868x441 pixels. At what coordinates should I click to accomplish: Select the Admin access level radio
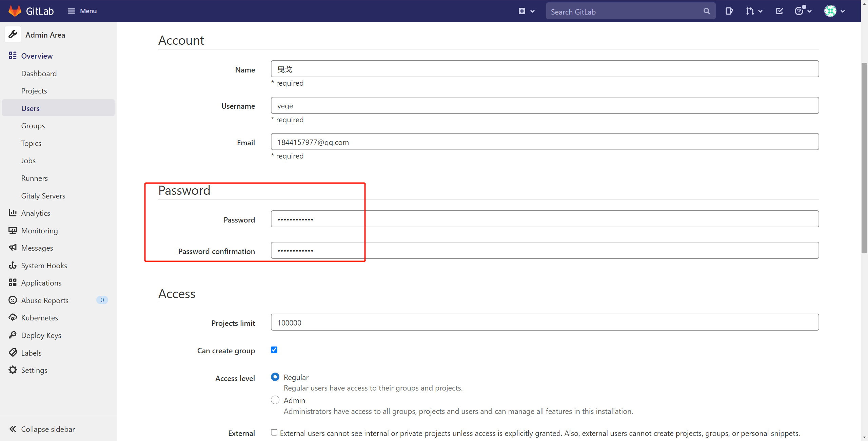(275, 400)
